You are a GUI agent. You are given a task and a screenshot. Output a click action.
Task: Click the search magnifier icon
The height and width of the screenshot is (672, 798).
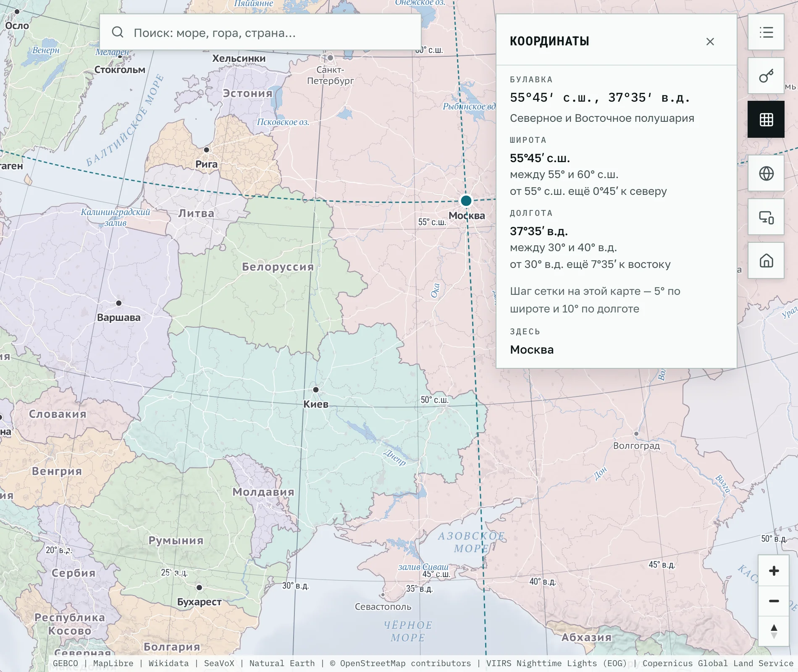coord(118,32)
